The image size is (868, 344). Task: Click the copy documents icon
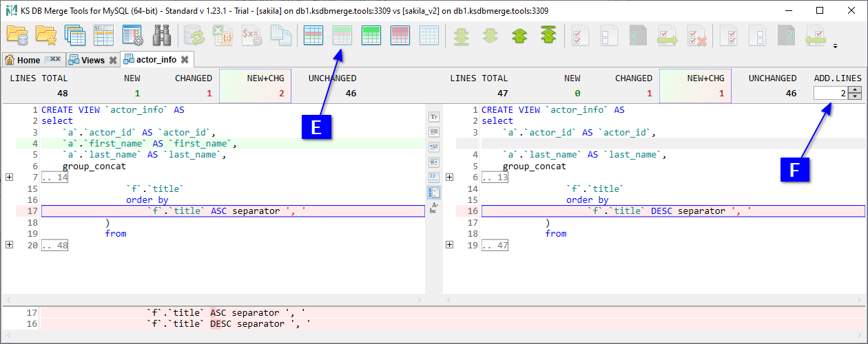pyautogui.click(x=280, y=35)
